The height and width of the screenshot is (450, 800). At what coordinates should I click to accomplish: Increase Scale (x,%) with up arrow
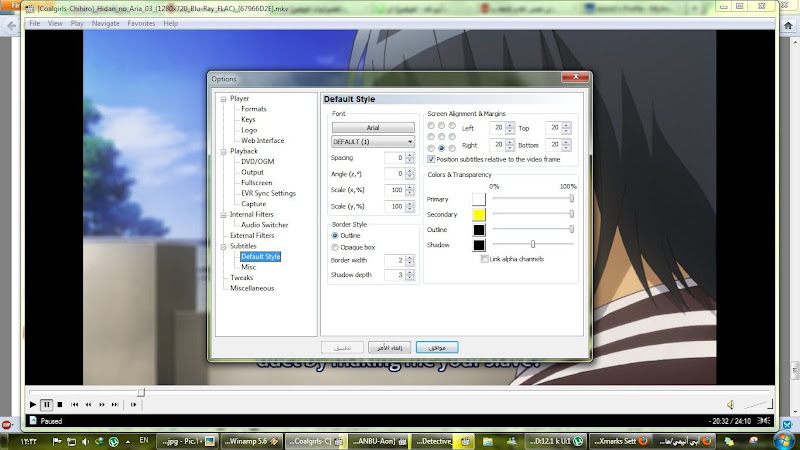[x=410, y=187]
